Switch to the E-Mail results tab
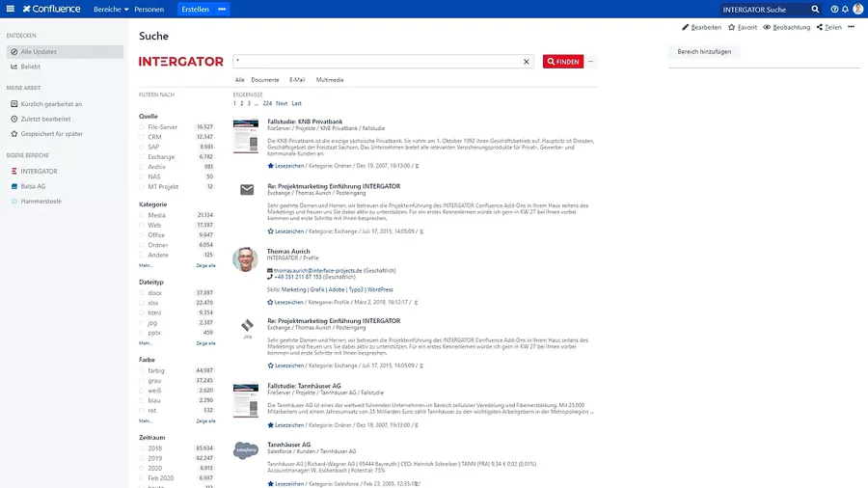868x488 pixels. point(297,80)
